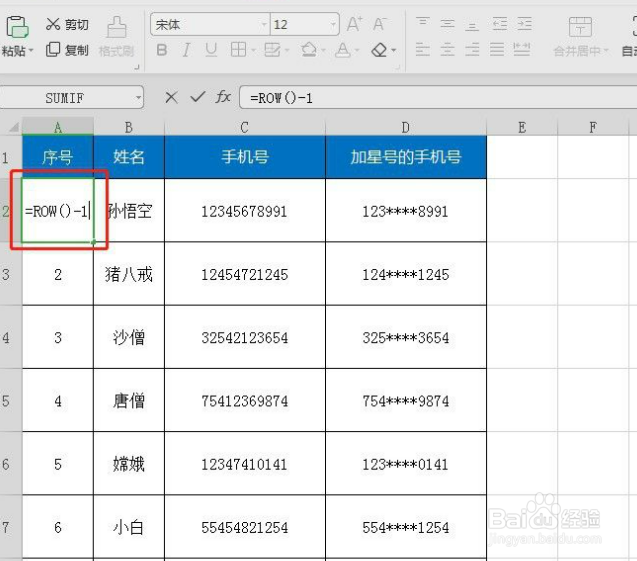The image size is (637, 561).
Task: Select row 3 header
Action: click(11, 274)
